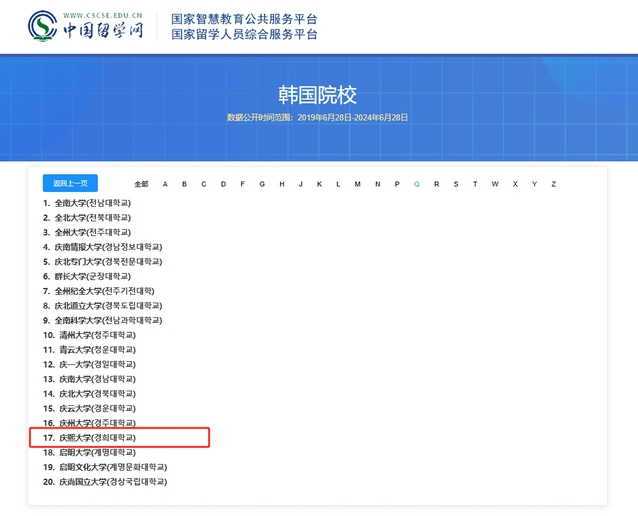
Task: Click the 国家留学人员综合服务平台 header text
Action: pyautogui.click(x=244, y=35)
